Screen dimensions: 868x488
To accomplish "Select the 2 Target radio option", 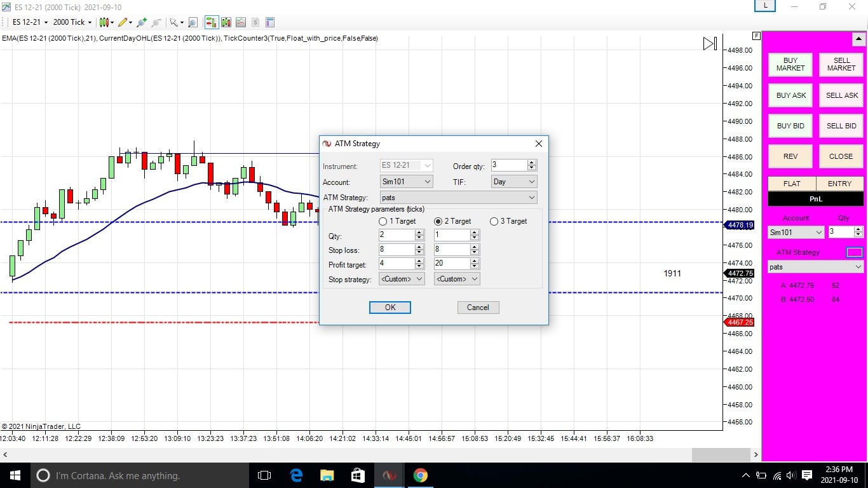I will [x=452, y=221].
